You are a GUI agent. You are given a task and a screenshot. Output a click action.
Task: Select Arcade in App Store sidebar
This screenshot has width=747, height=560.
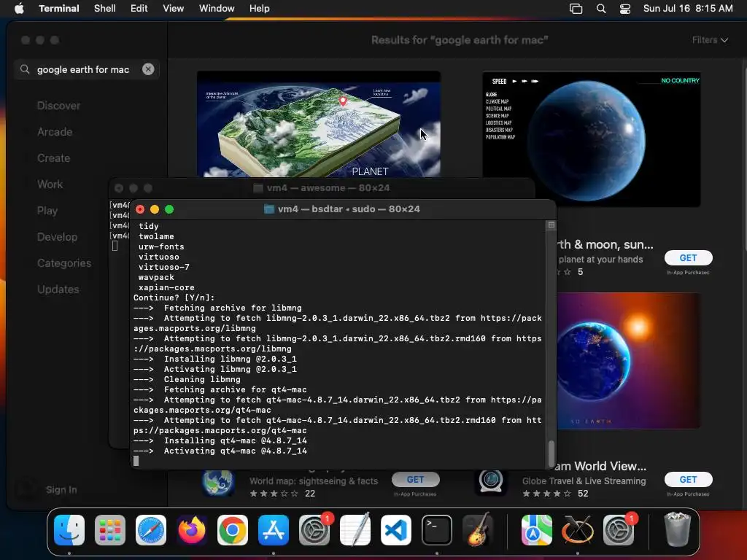coord(55,132)
